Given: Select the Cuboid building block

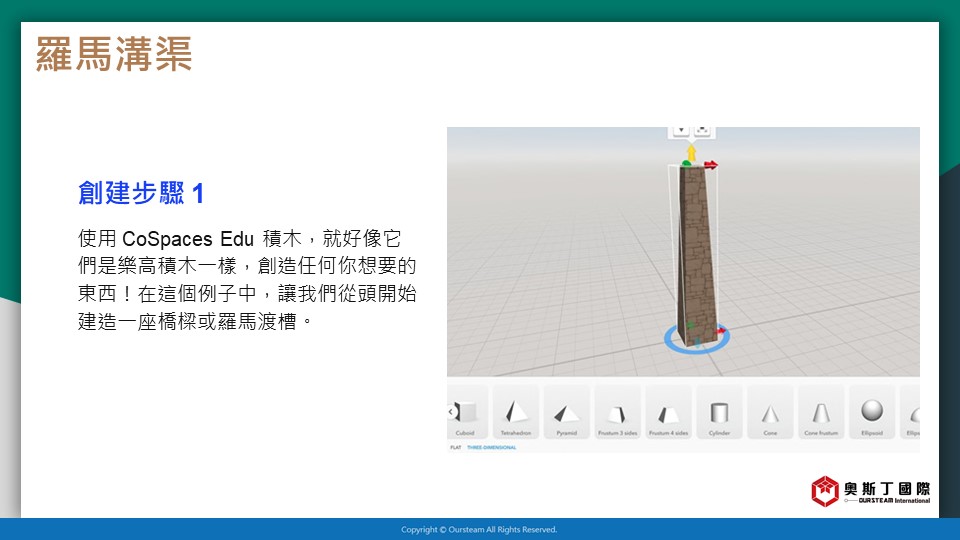Looking at the screenshot, I should click(x=468, y=412).
